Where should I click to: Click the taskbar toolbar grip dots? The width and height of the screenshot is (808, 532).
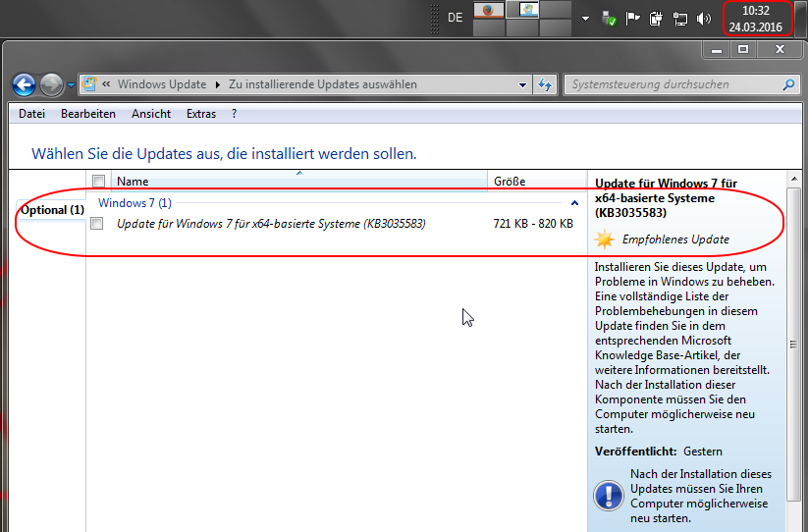(x=434, y=19)
